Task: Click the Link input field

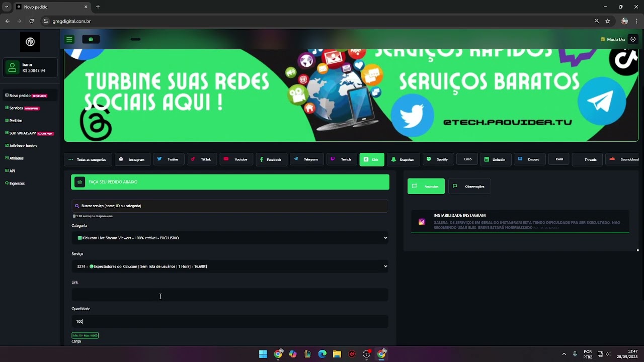Action: pos(230,295)
